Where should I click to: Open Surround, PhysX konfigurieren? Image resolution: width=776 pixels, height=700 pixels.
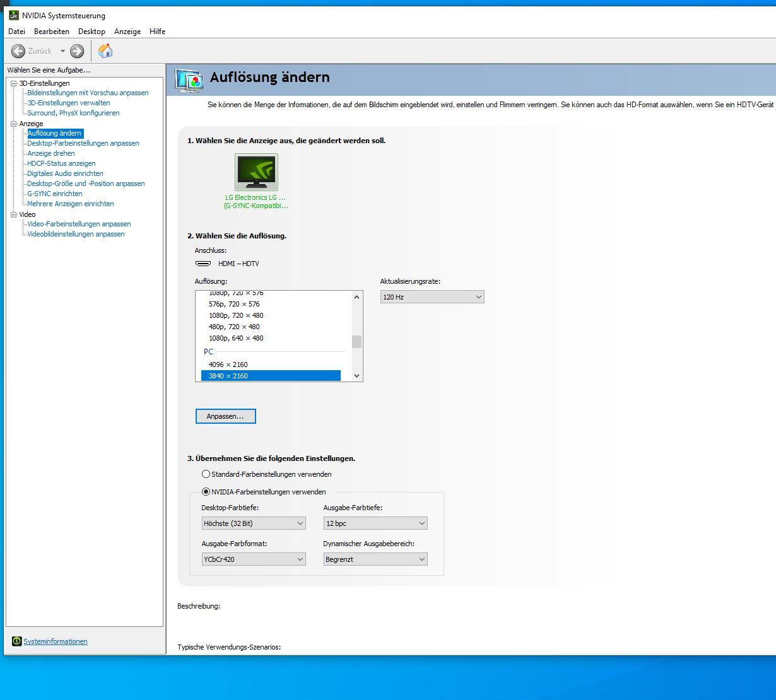(73, 113)
